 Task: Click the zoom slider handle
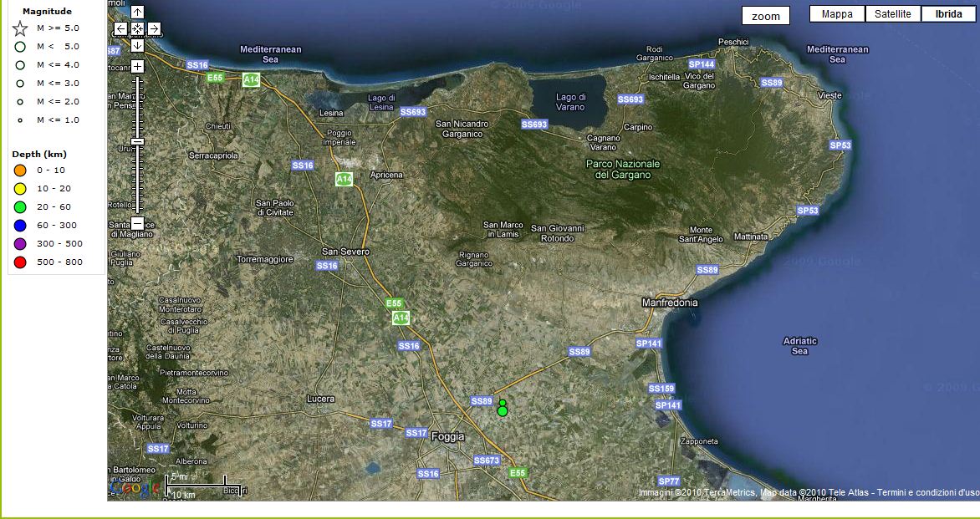tap(137, 142)
